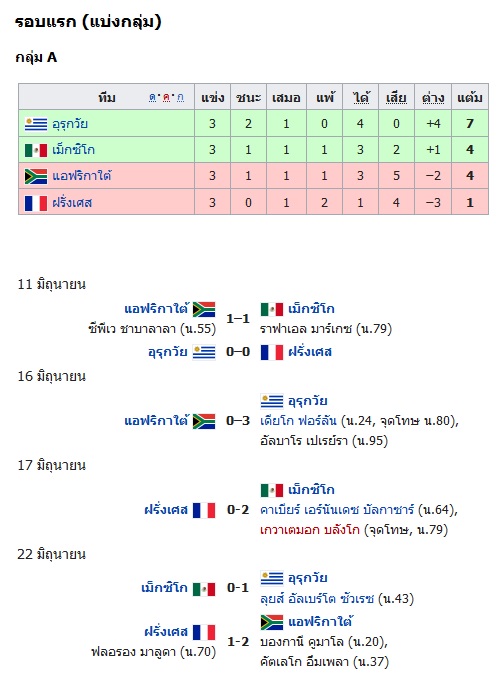Click France flag in the standings table
This screenshot has height=676, width=496.
click(x=36, y=203)
